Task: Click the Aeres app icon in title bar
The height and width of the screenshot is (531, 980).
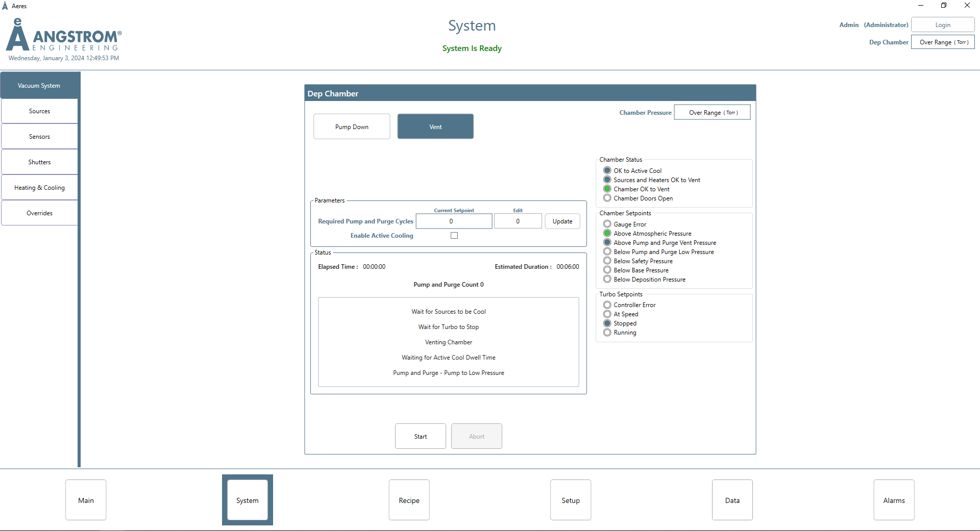Action: (5, 6)
